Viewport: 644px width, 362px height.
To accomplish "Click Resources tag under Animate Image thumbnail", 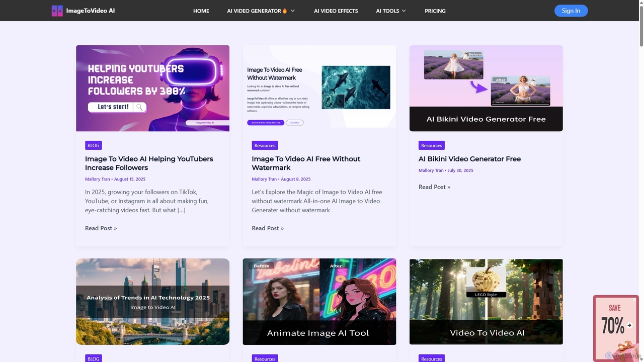I will (x=265, y=358).
